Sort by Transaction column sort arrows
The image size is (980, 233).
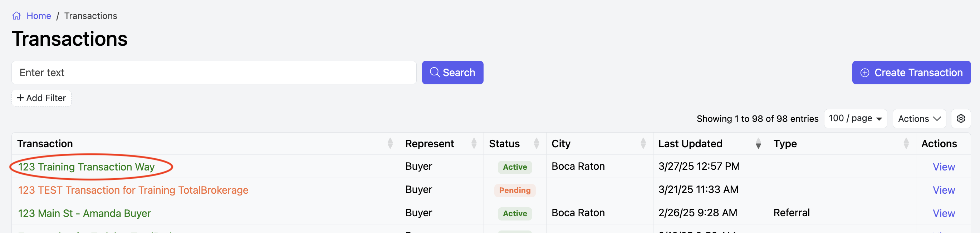[x=390, y=143]
